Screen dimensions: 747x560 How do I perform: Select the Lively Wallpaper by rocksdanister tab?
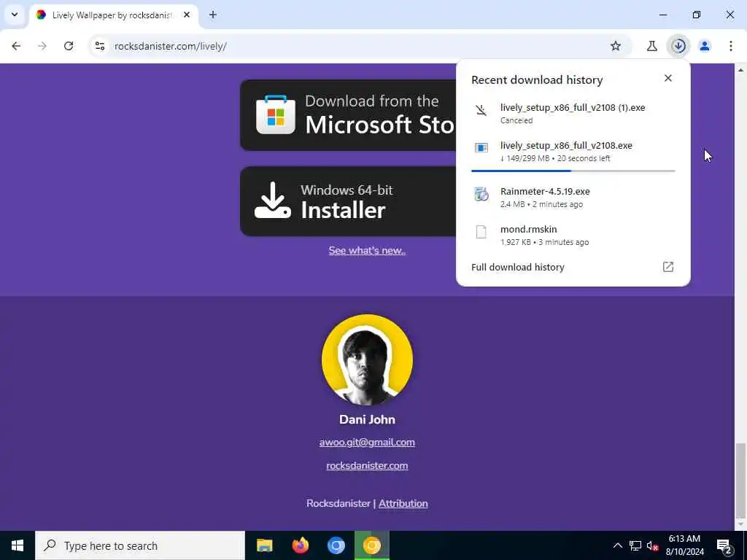tap(115, 15)
